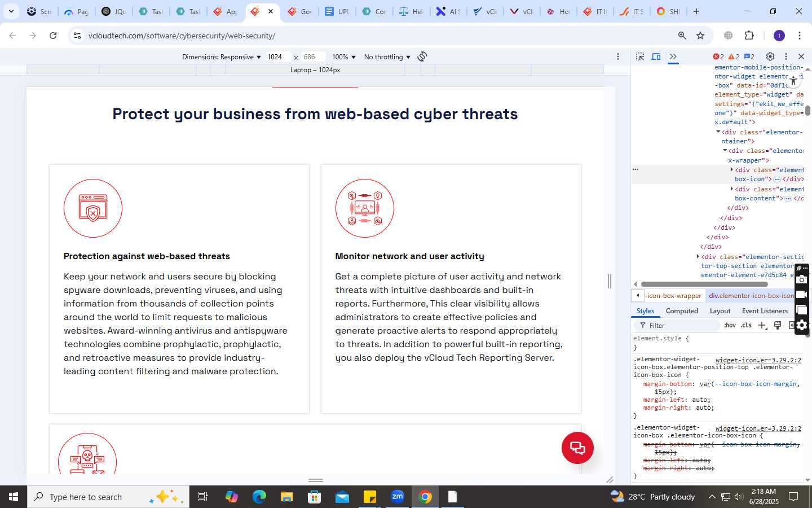
Task: Click the 'Monitor network and user activity' heading
Action: pos(409,256)
